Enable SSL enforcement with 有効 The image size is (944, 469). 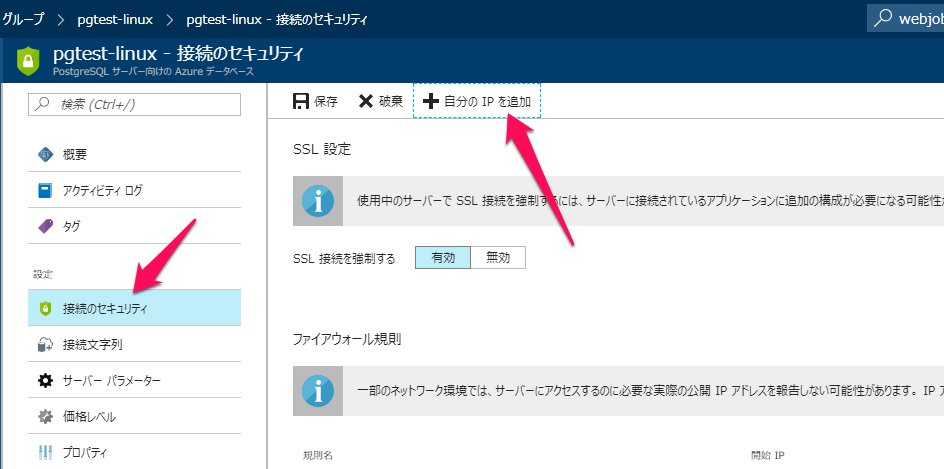443,257
